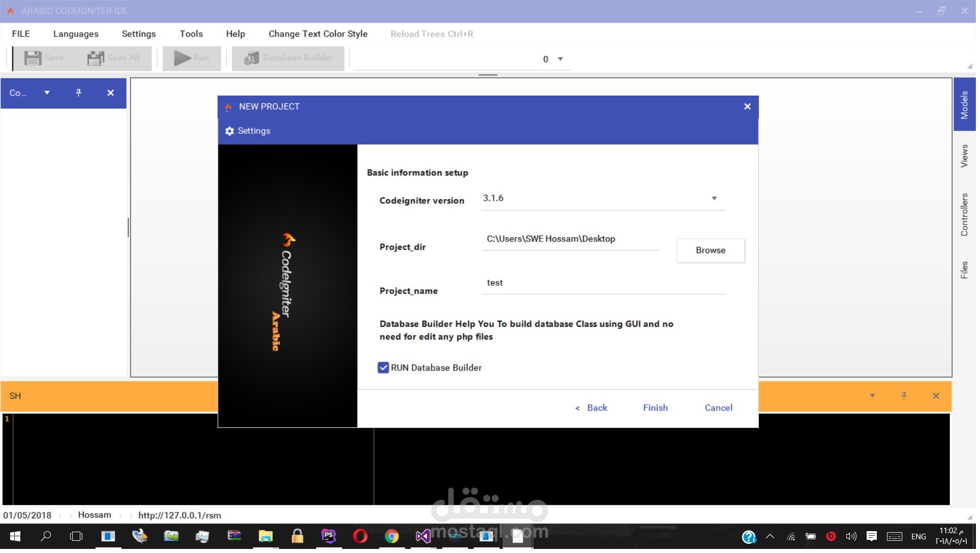Open the Languages menu
This screenshot has height=553, width=980.
(x=76, y=34)
